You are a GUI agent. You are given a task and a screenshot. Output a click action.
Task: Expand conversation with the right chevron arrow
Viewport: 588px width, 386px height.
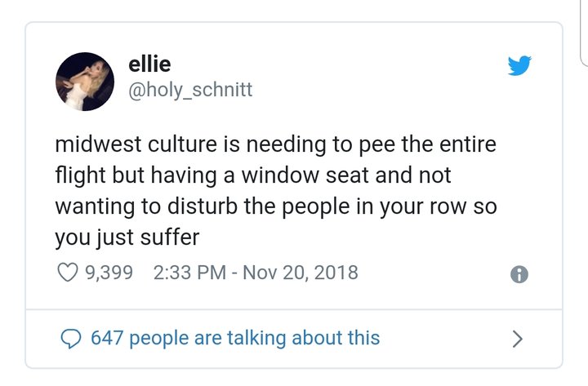518,339
